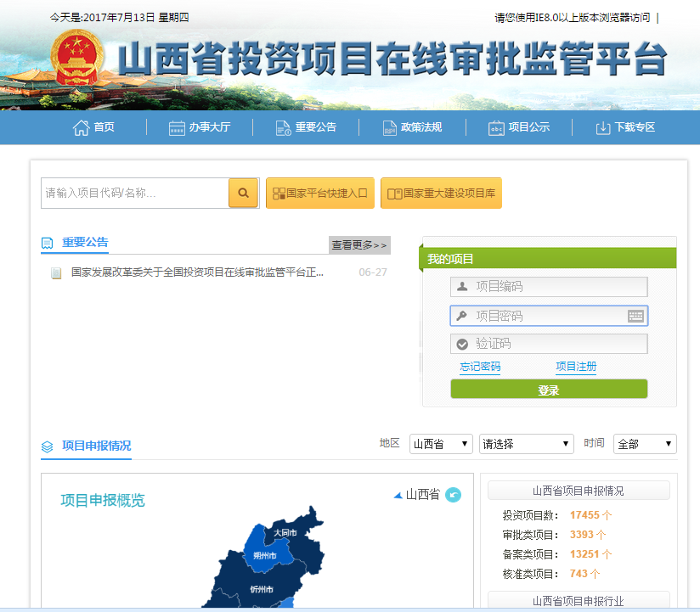
Task: Select 朔州市 on the province map
Action: (264, 556)
